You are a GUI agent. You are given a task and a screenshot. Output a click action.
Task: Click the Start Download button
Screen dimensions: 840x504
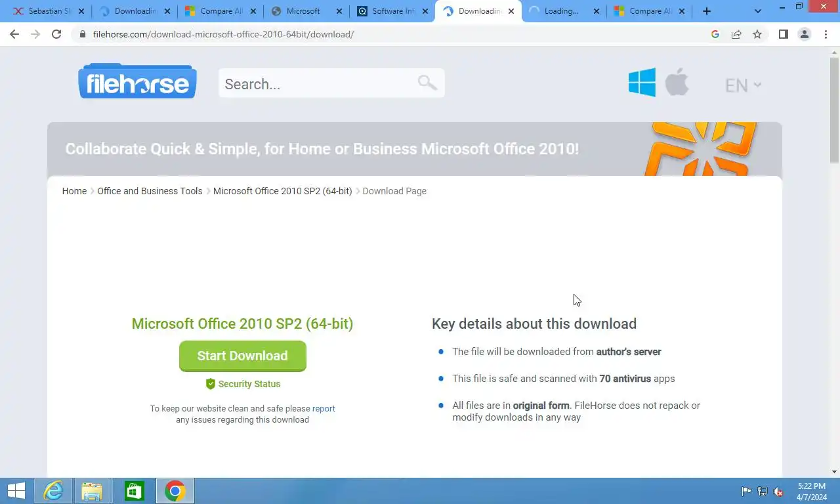click(x=243, y=356)
